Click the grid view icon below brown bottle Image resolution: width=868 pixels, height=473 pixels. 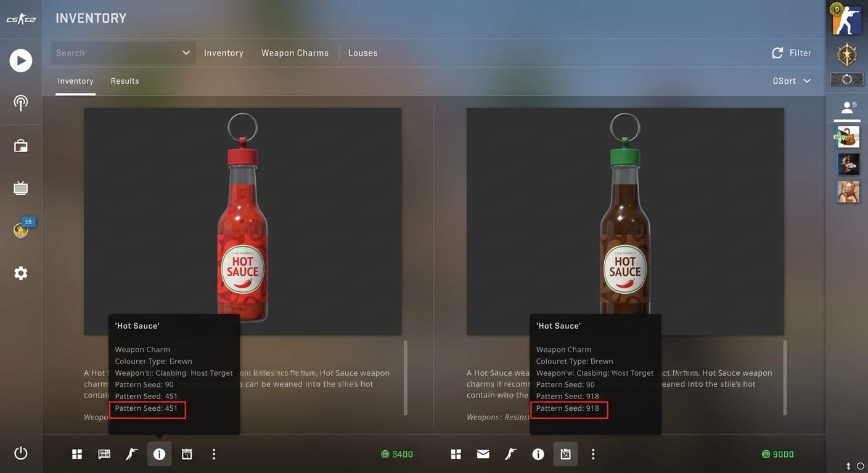[456, 455]
